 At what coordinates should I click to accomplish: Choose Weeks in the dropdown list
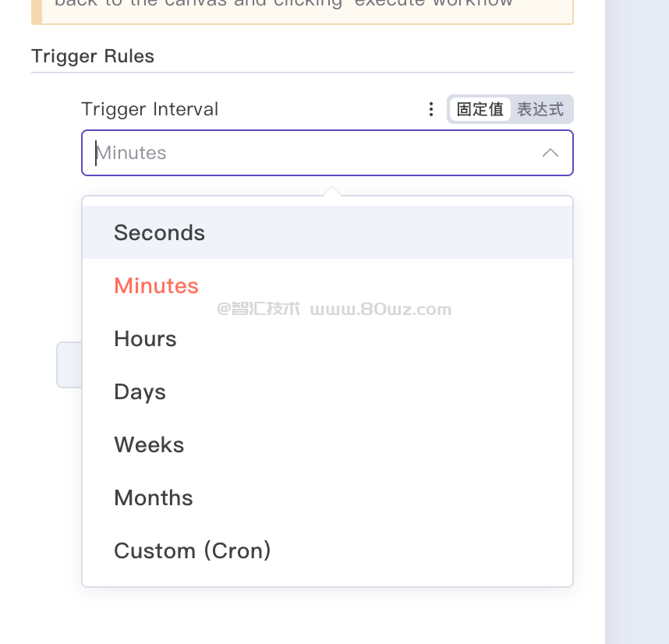(150, 444)
